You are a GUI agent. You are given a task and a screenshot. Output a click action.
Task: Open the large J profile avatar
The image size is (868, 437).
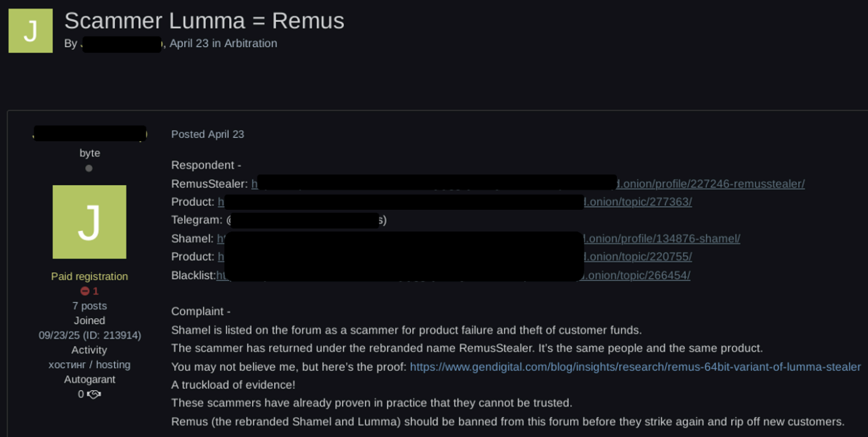click(x=89, y=222)
